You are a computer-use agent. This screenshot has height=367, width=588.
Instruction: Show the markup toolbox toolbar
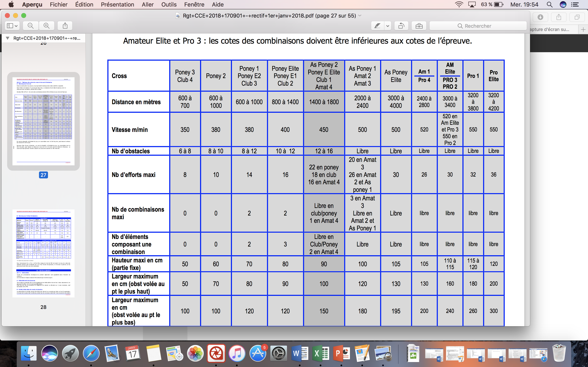[419, 26]
